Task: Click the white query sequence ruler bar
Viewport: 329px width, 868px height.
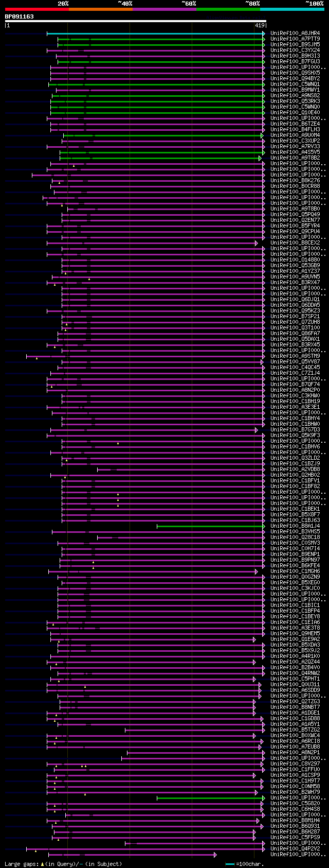Action: pos(135,21)
